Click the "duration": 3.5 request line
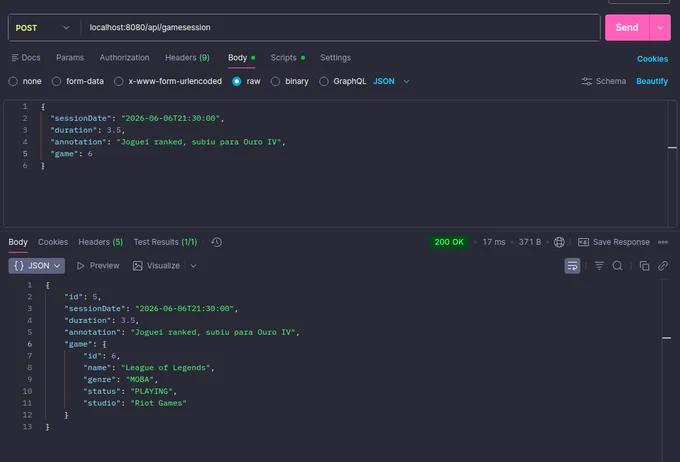 click(88, 130)
